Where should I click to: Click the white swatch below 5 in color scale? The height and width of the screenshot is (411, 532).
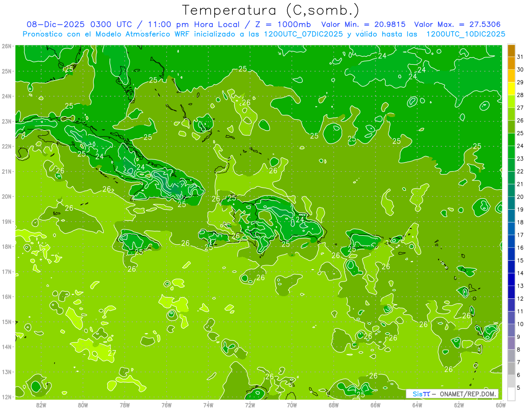click(x=511, y=393)
